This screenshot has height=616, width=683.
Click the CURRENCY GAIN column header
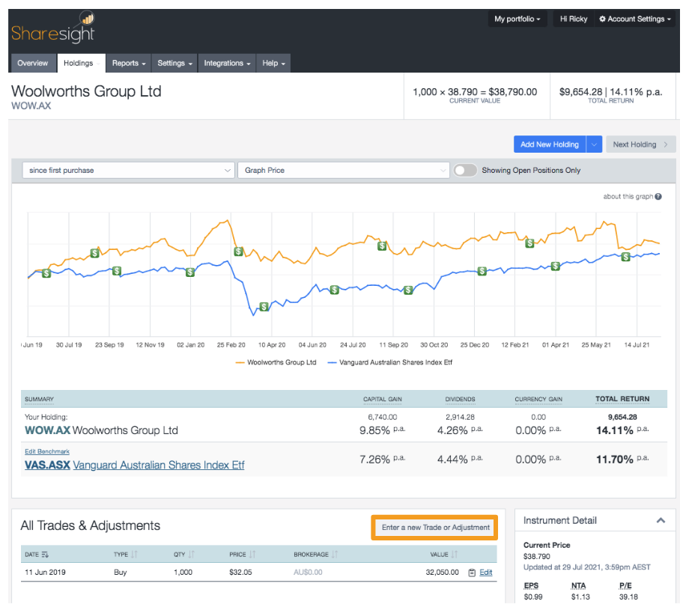(538, 399)
